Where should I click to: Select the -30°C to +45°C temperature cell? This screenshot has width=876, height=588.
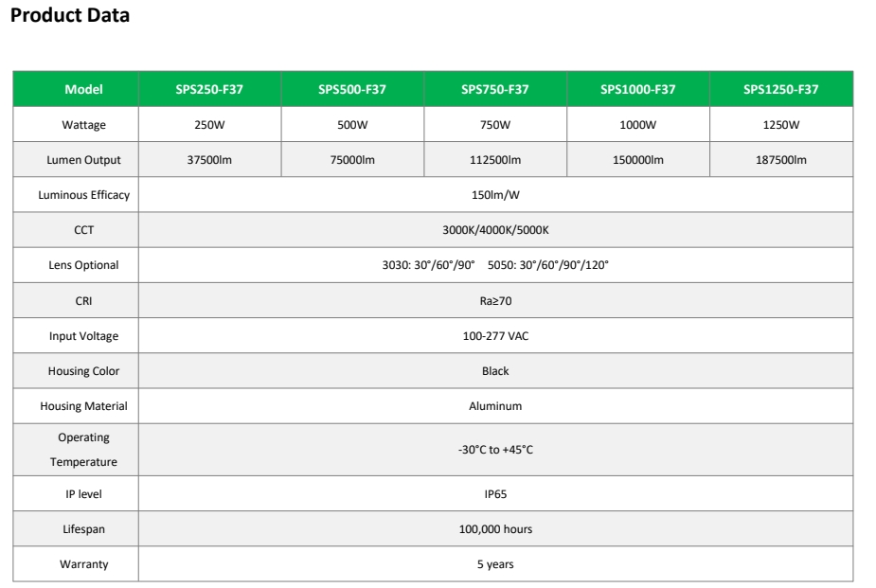point(495,450)
